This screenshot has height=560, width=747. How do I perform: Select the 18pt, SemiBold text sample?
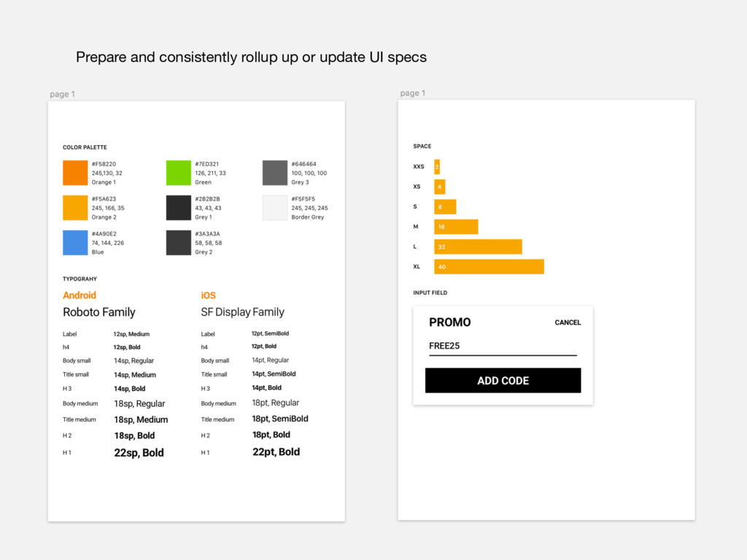click(280, 419)
